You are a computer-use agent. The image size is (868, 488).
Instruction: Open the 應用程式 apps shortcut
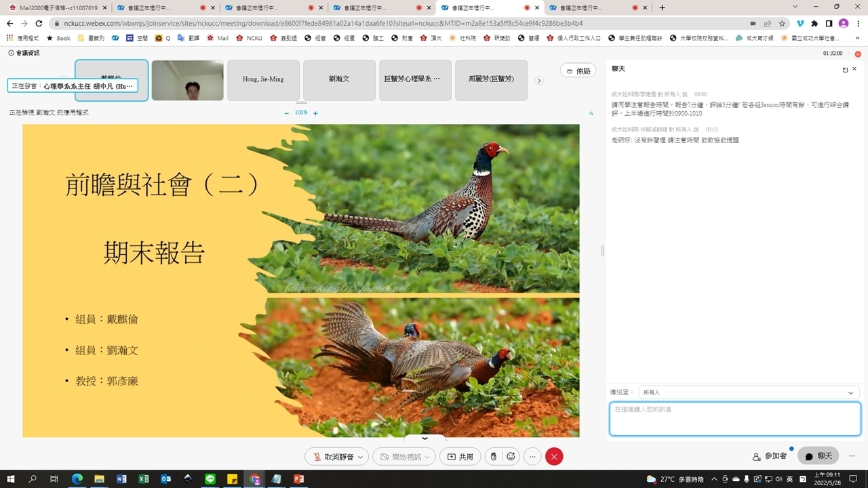[23, 38]
